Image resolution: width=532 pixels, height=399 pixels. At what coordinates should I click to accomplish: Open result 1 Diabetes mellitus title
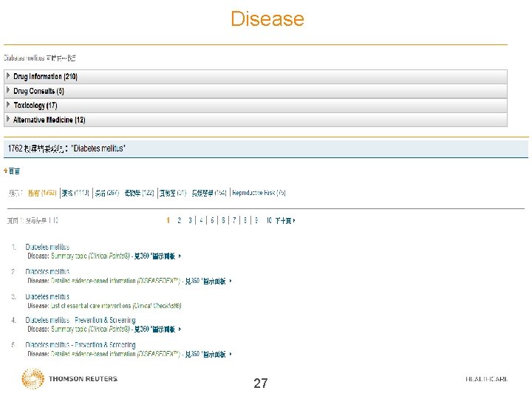[47, 247]
